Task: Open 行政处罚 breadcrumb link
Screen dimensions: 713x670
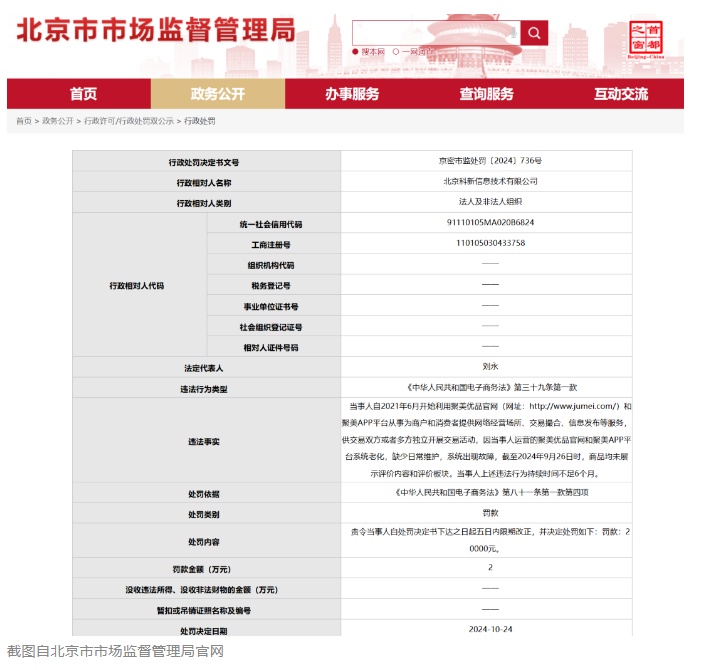Action: [200, 121]
